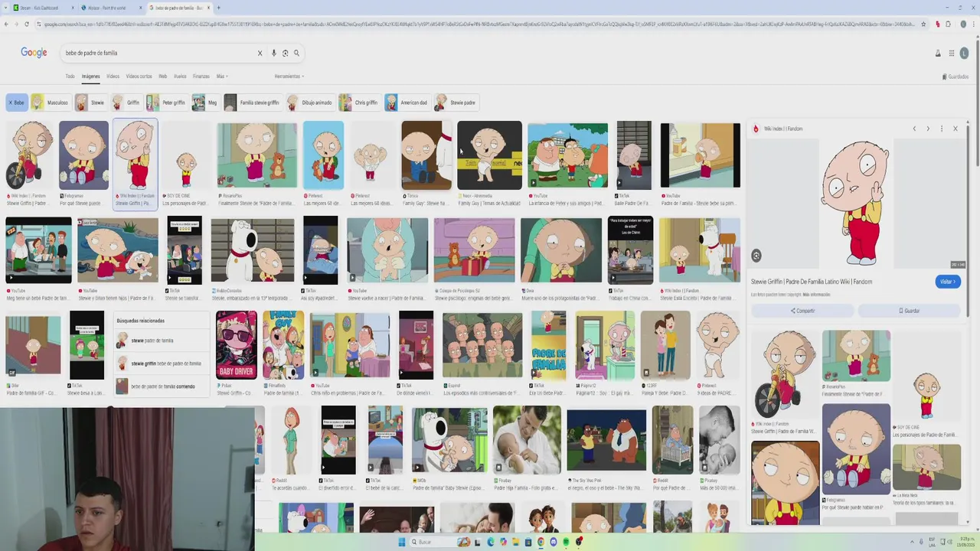Viewport: 980px width, 551px height.
Task: Click the Google logo
Action: 34,52
